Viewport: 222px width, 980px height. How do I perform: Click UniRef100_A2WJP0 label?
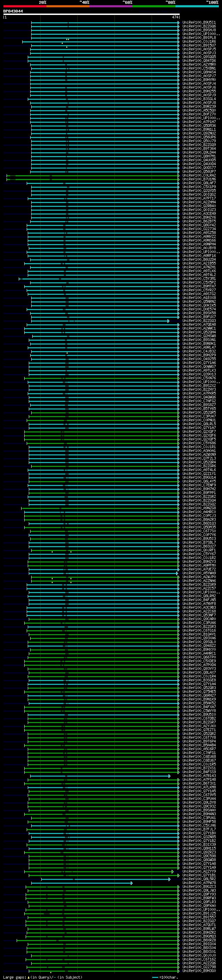click(199, 577)
